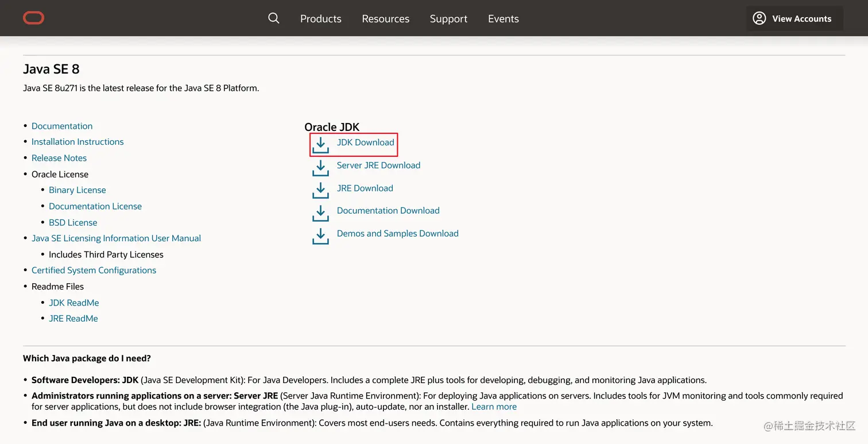Click the 'Oracle License' list item text

pos(60,174)
